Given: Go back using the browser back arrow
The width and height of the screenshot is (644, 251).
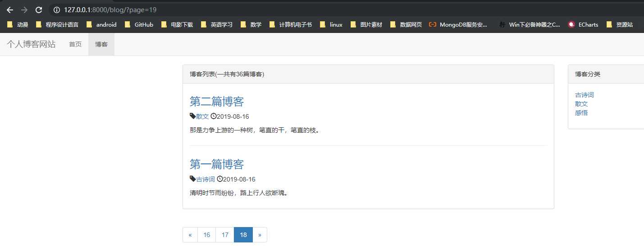Looking at the screenshot, I should 9,9.
